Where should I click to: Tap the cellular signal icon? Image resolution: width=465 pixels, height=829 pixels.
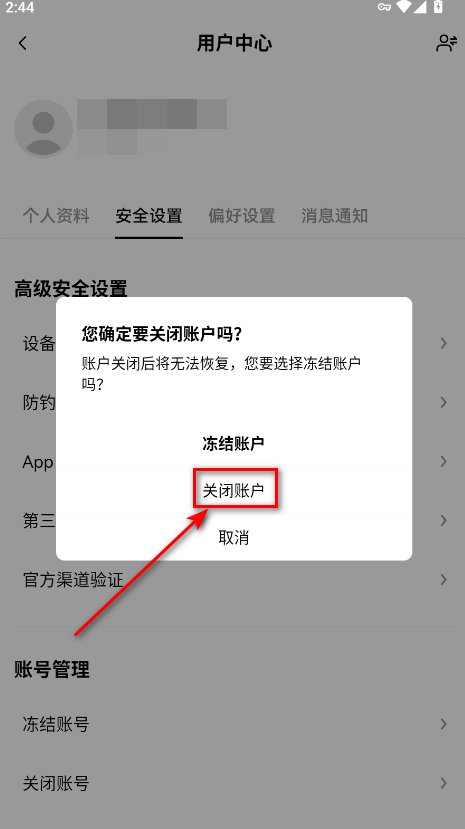coord(420,7)
